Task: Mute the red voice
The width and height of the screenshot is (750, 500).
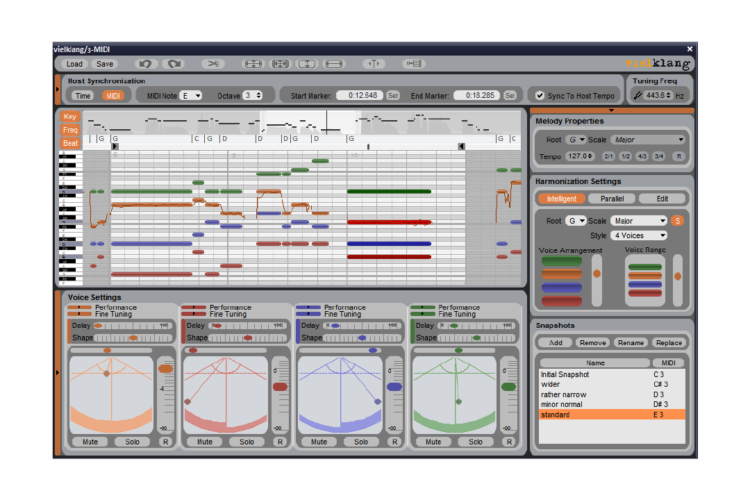Action: tap(204, 441)
